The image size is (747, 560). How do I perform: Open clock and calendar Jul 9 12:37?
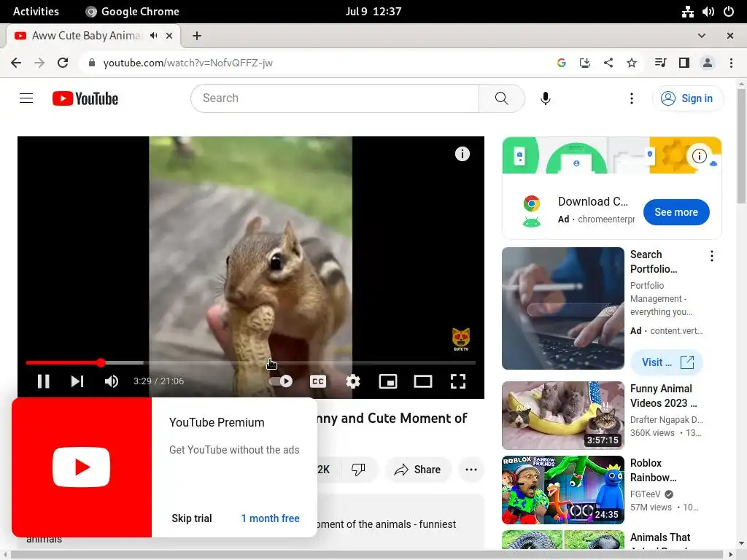[373, 12]
